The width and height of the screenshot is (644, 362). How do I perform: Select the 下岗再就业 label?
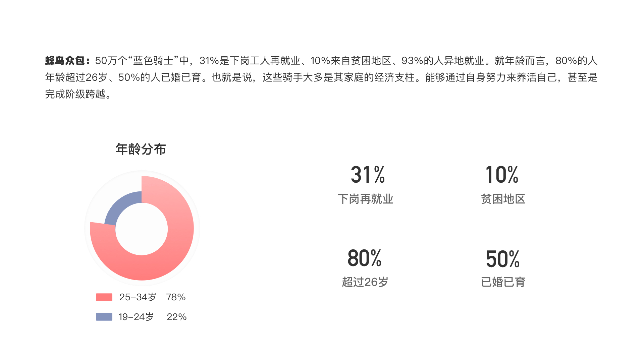click(365, 199)
